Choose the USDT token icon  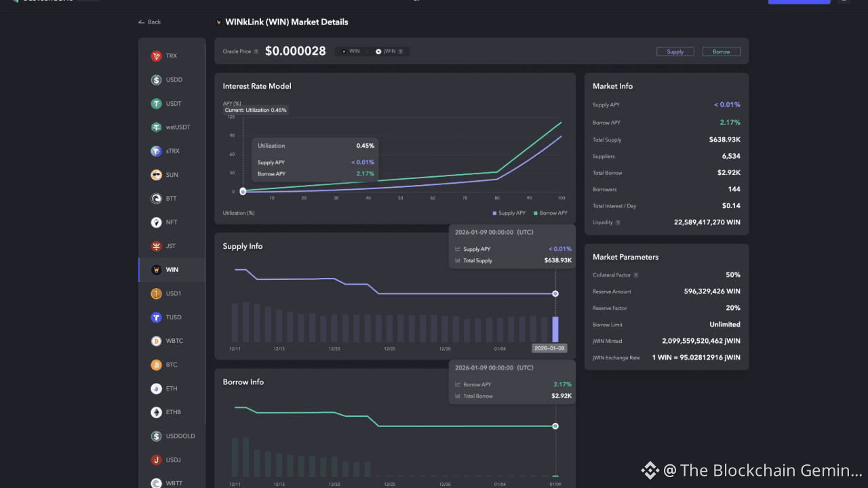click(156, 104)
